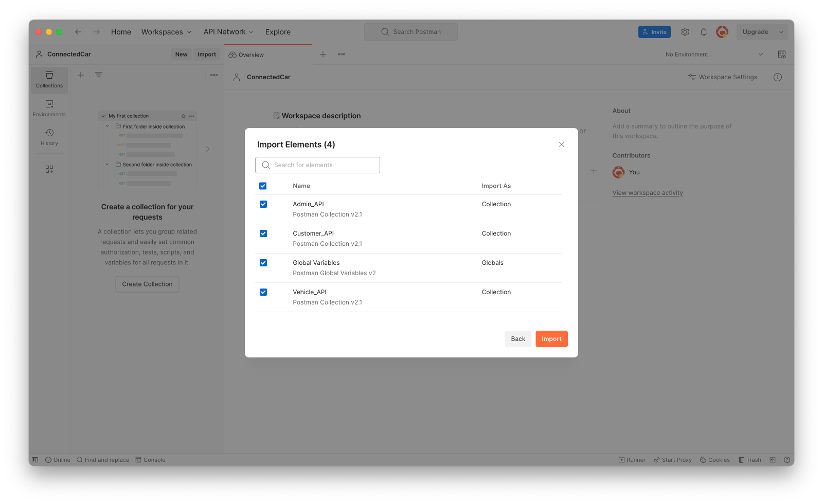Open Explore in the top navigation
The image size is (823, 504).
(278, 32)
